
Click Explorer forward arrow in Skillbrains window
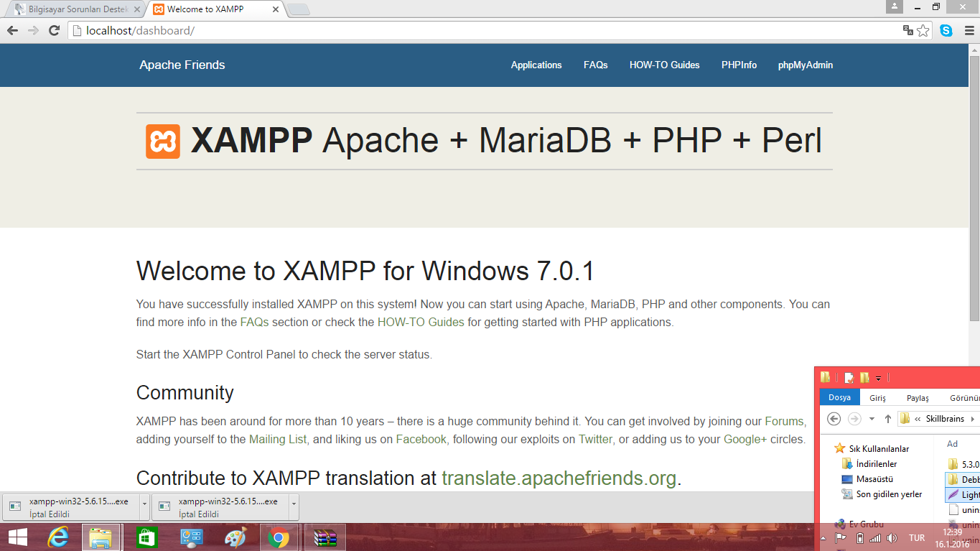coord(854,418)
